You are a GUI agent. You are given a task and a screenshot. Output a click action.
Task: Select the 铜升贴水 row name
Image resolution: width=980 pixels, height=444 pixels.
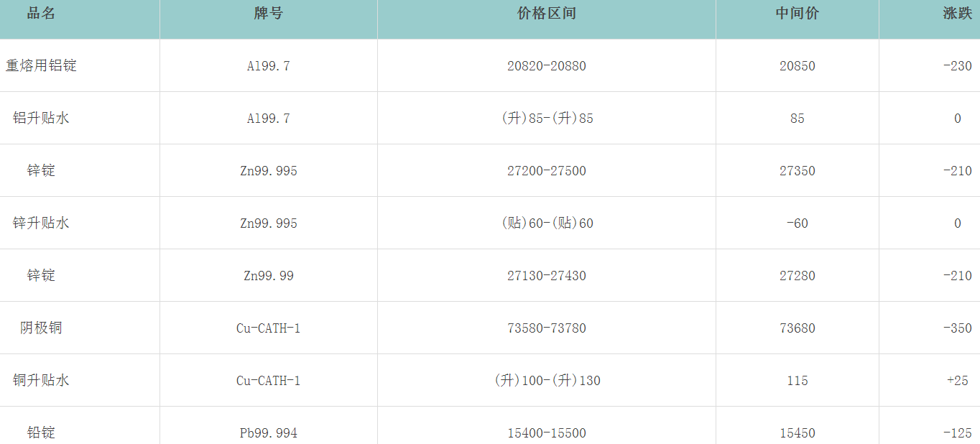(x=41, y=380)
